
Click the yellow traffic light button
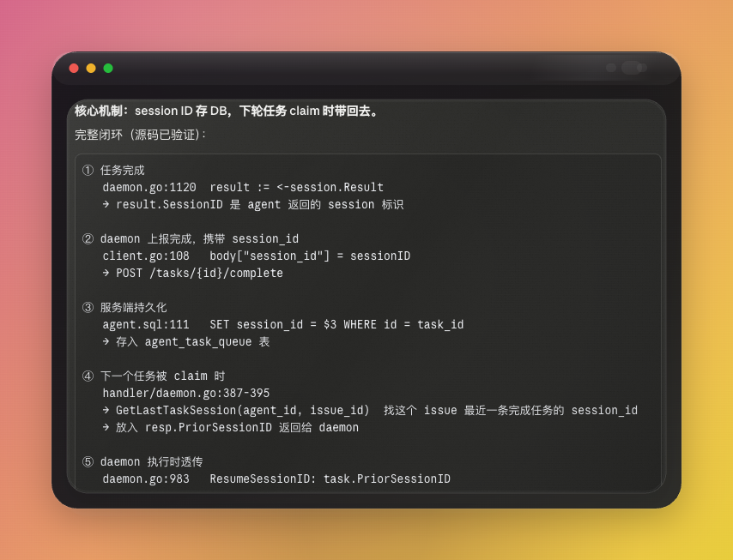coord(90,67)
